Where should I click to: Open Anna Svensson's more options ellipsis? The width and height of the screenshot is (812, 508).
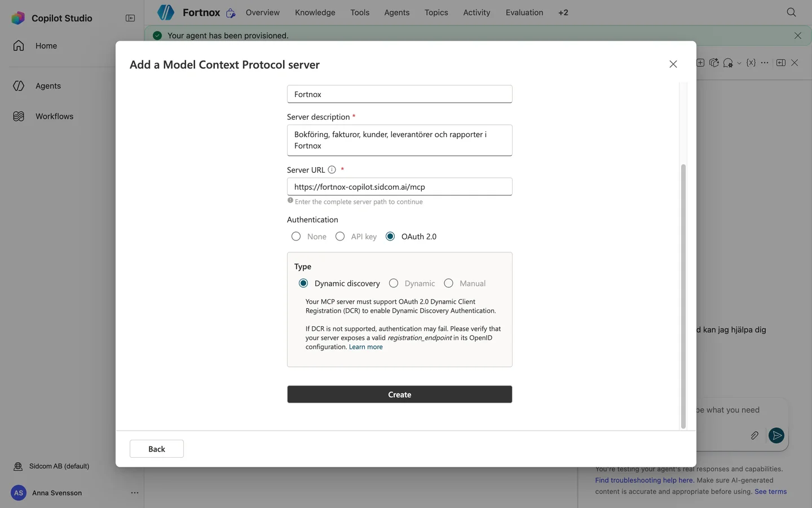[135, 493]
